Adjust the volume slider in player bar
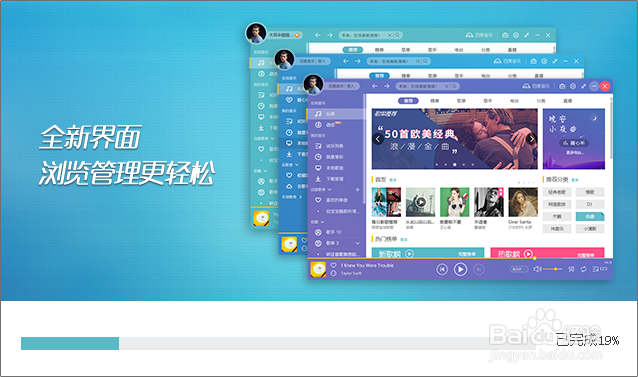This screenshot has width=638, height=377. click(553, 269)
